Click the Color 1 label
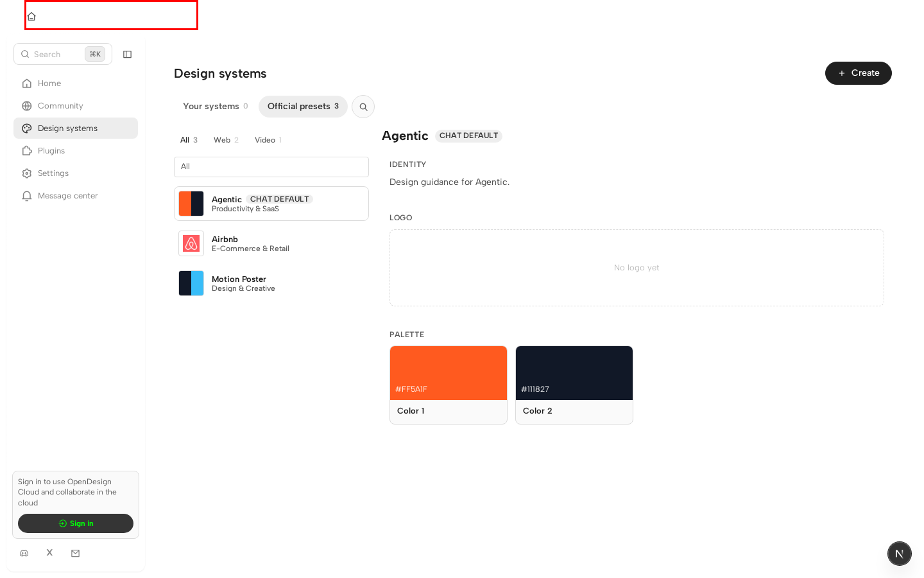 [411, 411]
